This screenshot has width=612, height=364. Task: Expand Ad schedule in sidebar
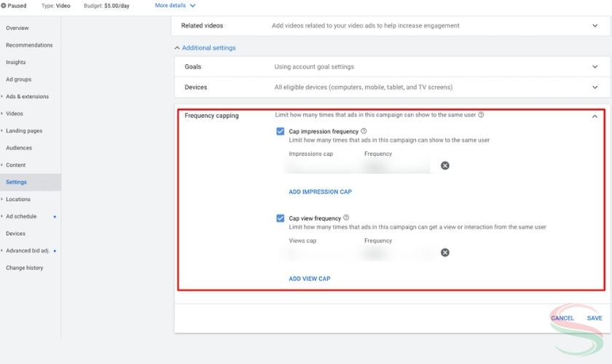(x=1, y=216)
